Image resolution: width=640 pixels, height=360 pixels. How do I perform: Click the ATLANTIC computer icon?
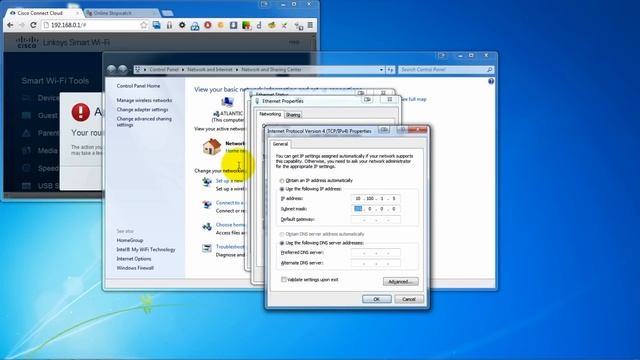coord(227,102)
